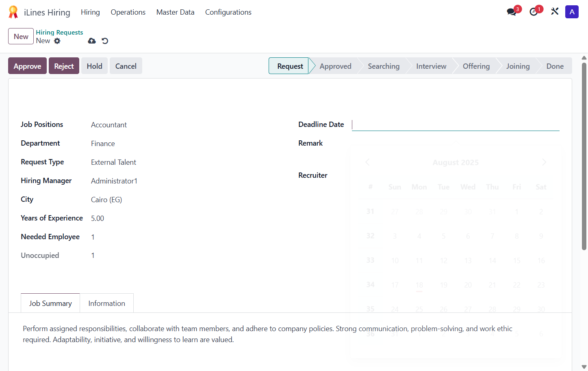Save record with cloud upload icon

[x=92, y=41]
